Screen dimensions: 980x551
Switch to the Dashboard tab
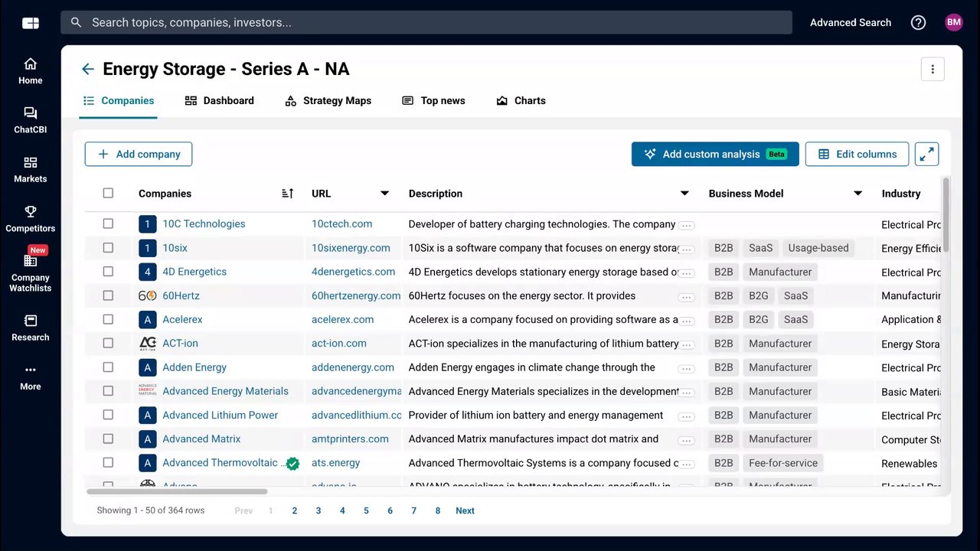point(220,101)
